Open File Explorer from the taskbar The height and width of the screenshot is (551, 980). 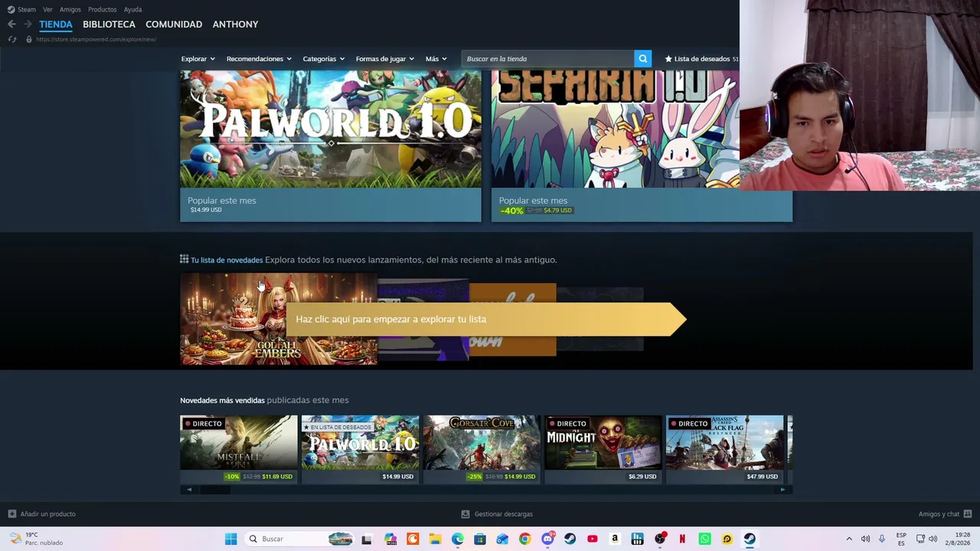point(435,539)
